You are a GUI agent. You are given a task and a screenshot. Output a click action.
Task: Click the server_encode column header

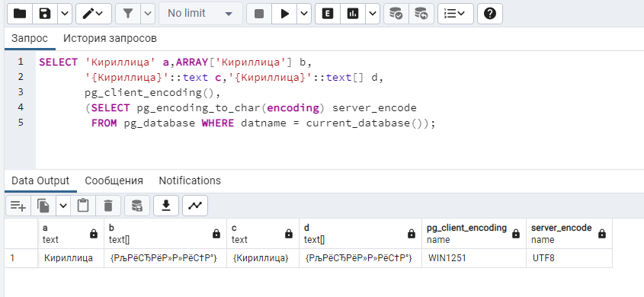(x=569, y=234)
